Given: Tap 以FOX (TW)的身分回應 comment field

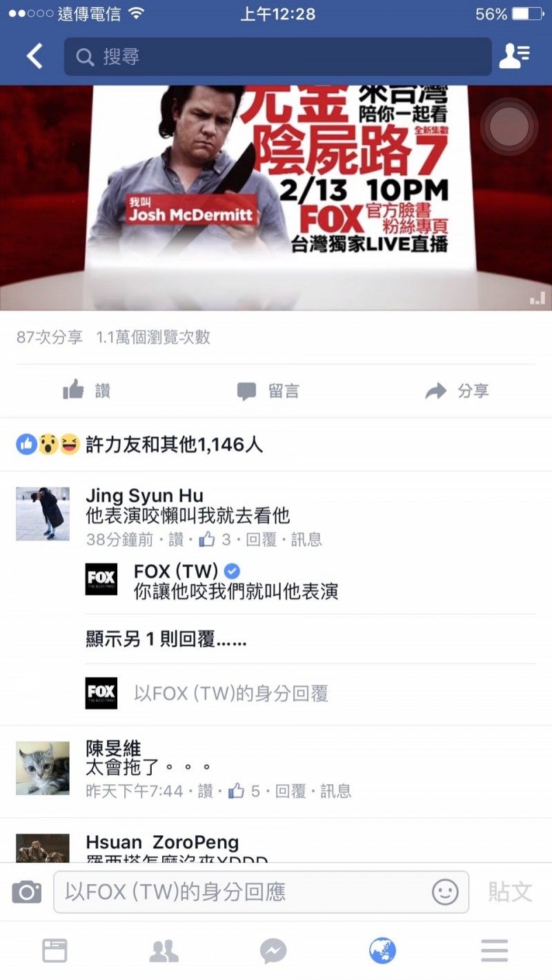Looking at the screenshot, I should point(261,892).
